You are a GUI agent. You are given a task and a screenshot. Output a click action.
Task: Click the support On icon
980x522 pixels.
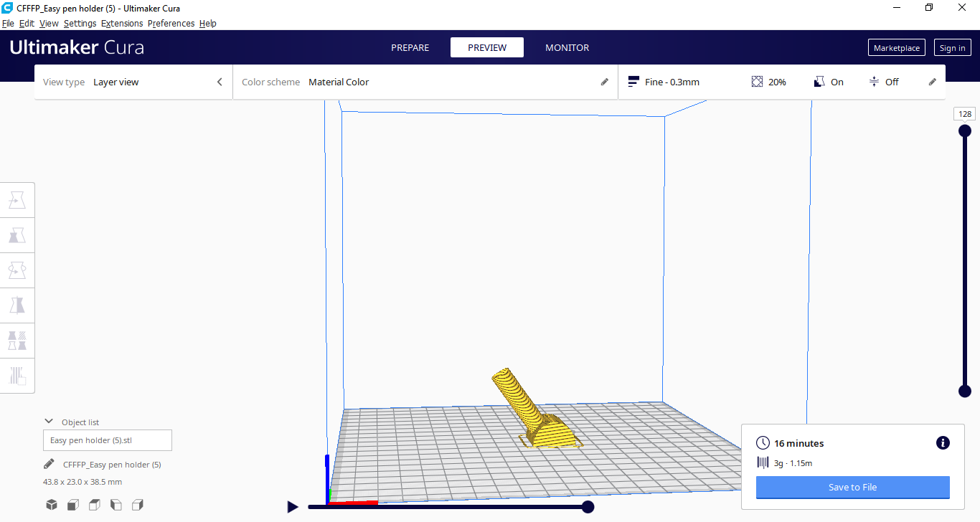(x=820, y=82)
